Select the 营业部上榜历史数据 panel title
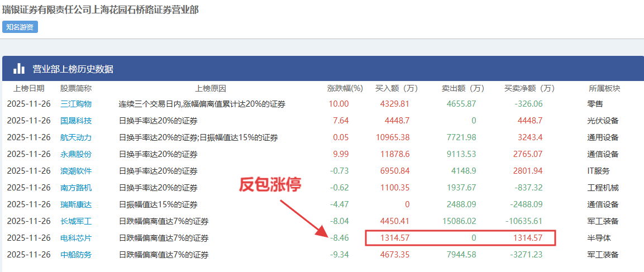Viewport: 644px width, 272px height. click(x=73, y=69)
